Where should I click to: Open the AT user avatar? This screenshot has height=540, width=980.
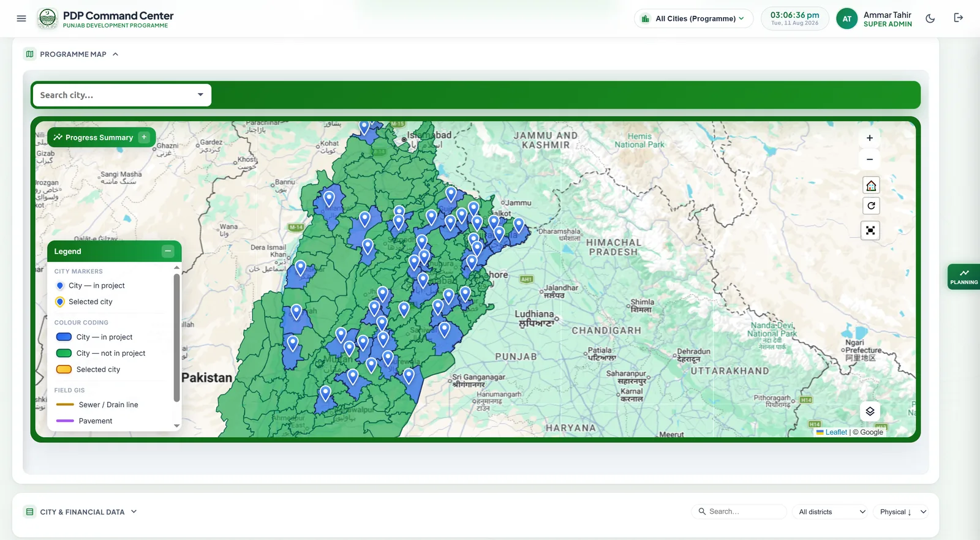846,19
